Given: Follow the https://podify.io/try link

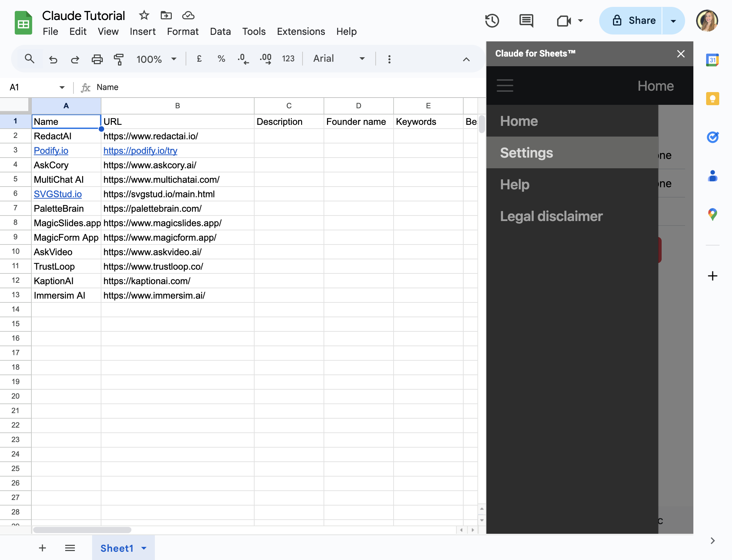Looking at the screenshot, I should [140, 151].
